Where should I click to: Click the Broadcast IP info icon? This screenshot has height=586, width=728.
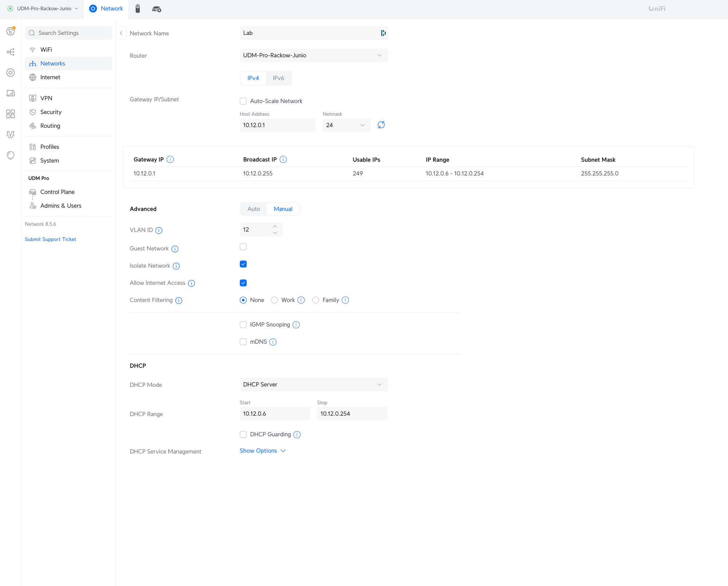point(283,159)
